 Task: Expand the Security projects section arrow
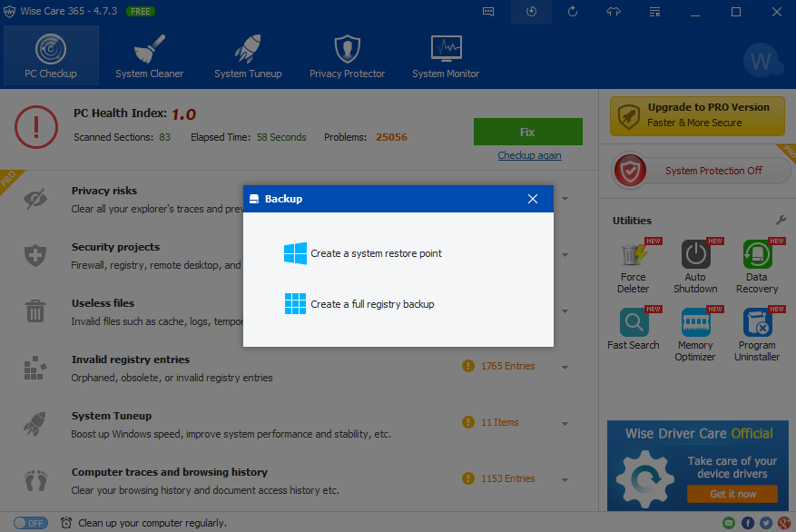pyautogui.click(x=565, y=255)
